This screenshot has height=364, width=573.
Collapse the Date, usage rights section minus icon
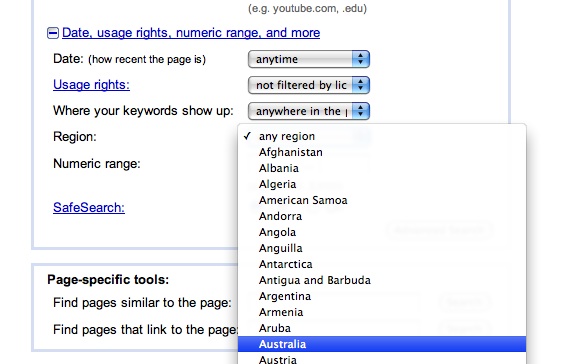[x=53, y=33]
